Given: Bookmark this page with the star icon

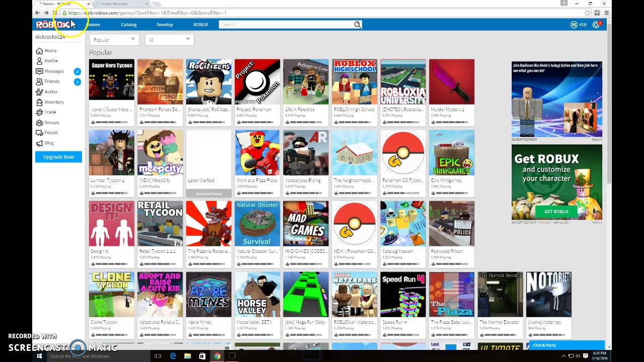Looking at the screenshot, I should tap(587, 13).
